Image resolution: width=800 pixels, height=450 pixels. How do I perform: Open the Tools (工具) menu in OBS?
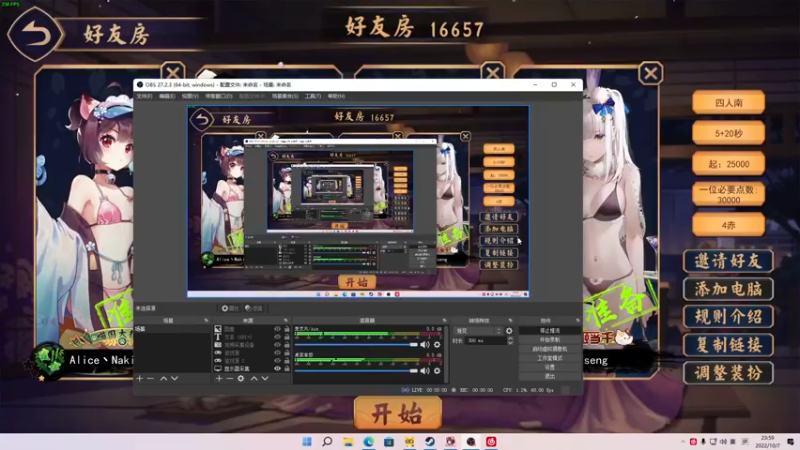coord(313,96)
